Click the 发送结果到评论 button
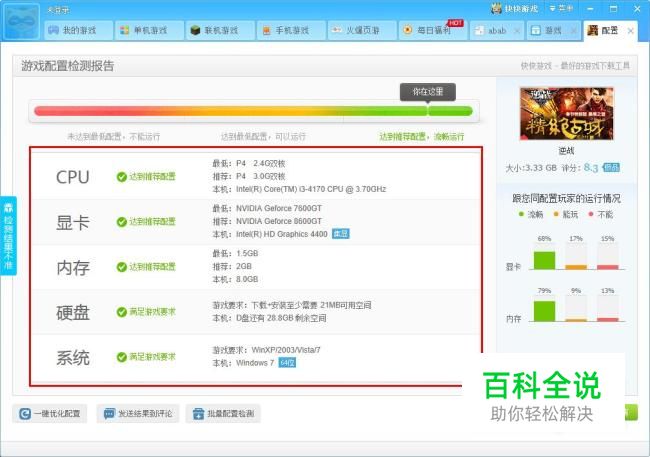Image resolution: width=650 pixels, height=457 pixels. (138, 413)
